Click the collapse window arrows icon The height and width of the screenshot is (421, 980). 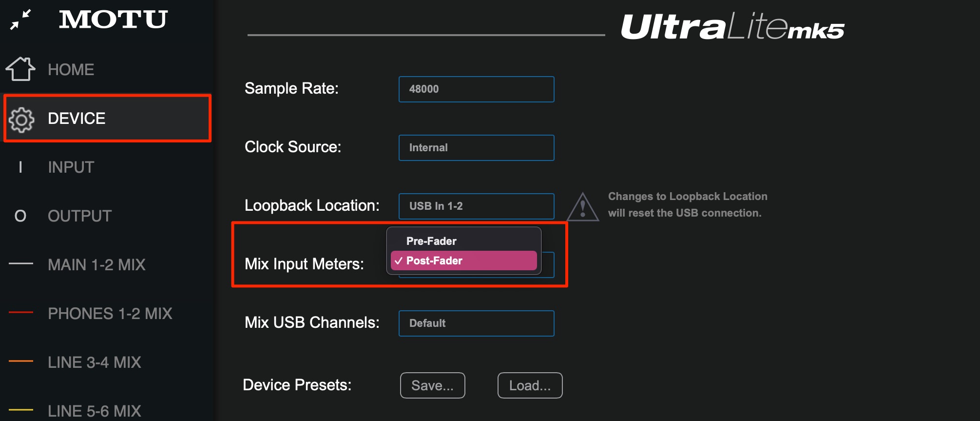(20, 20)
